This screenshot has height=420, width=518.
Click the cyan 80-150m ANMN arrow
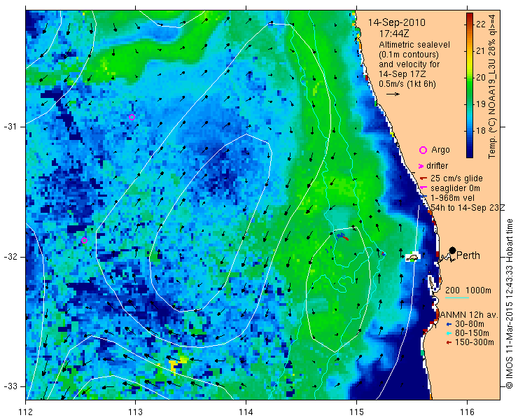[449, 333]
